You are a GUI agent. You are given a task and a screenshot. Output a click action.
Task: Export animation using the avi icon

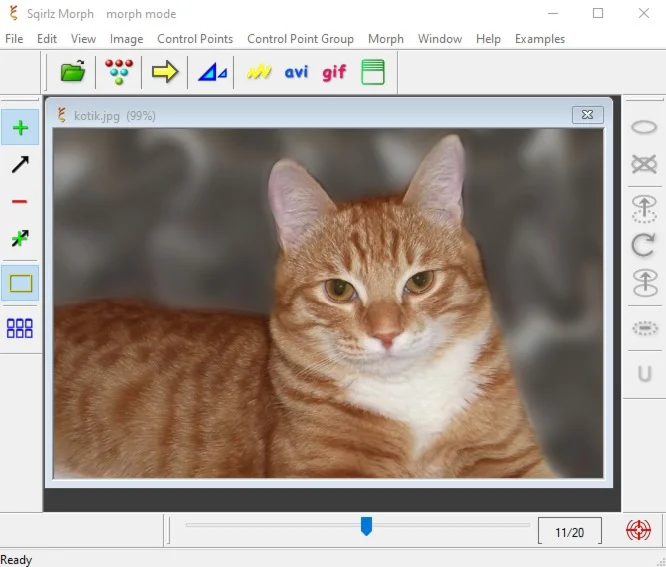point(296,72)
